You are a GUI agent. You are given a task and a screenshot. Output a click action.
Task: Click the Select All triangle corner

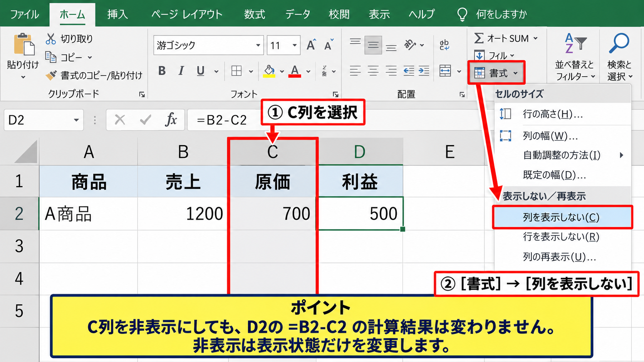(25, 152)
